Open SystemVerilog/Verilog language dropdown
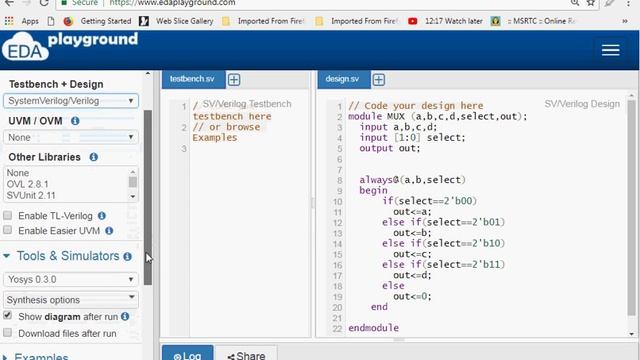This screenshot has height=360, width=640. click(x=71, y=101)
